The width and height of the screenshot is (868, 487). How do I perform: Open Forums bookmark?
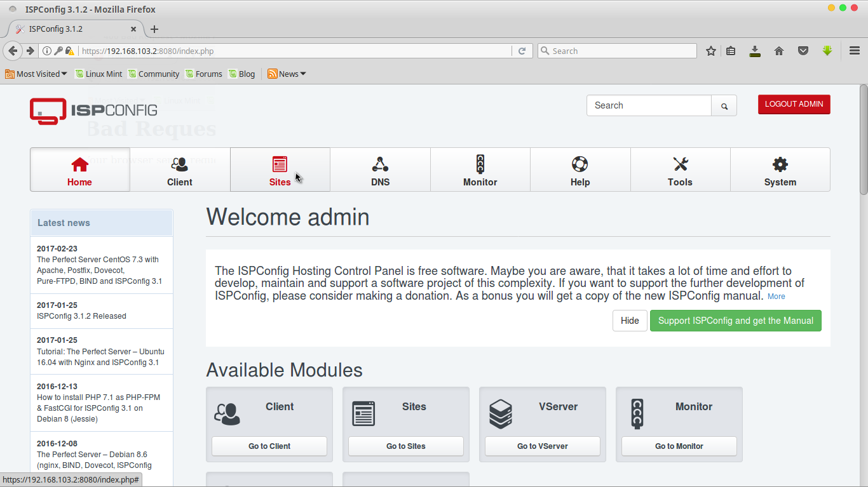coord(203,74)
